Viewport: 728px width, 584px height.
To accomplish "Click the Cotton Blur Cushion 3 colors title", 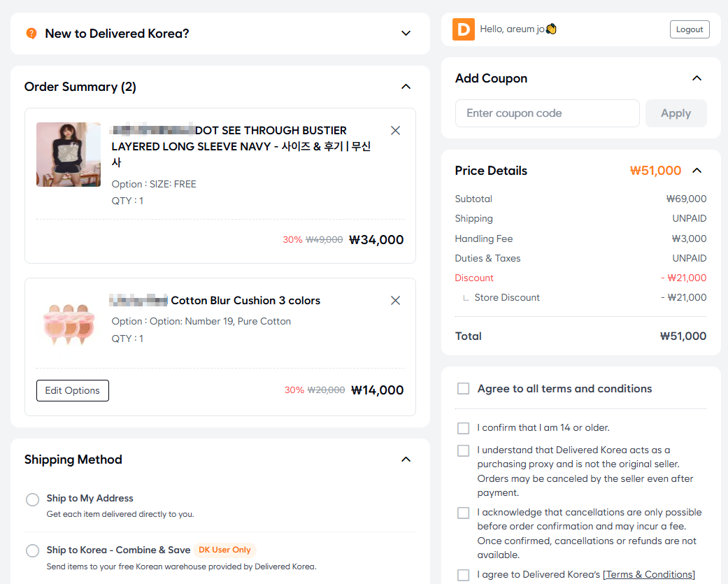I will (245, 300).
